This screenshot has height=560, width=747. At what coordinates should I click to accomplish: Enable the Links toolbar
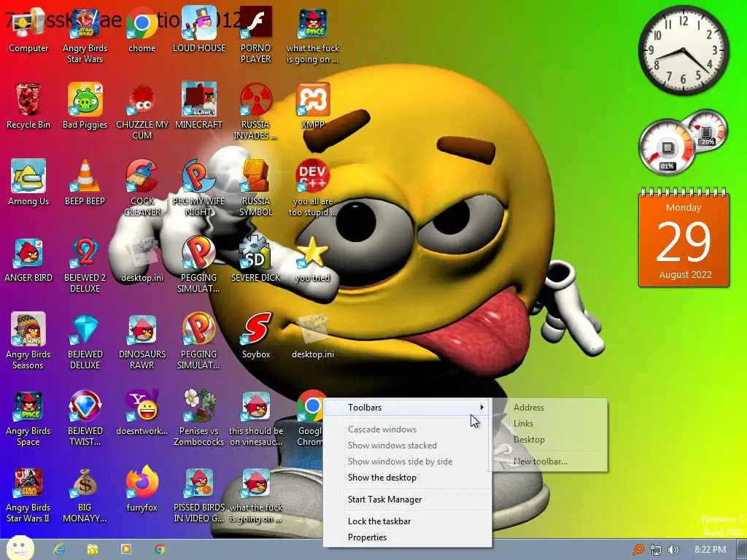tap(550, 424)
